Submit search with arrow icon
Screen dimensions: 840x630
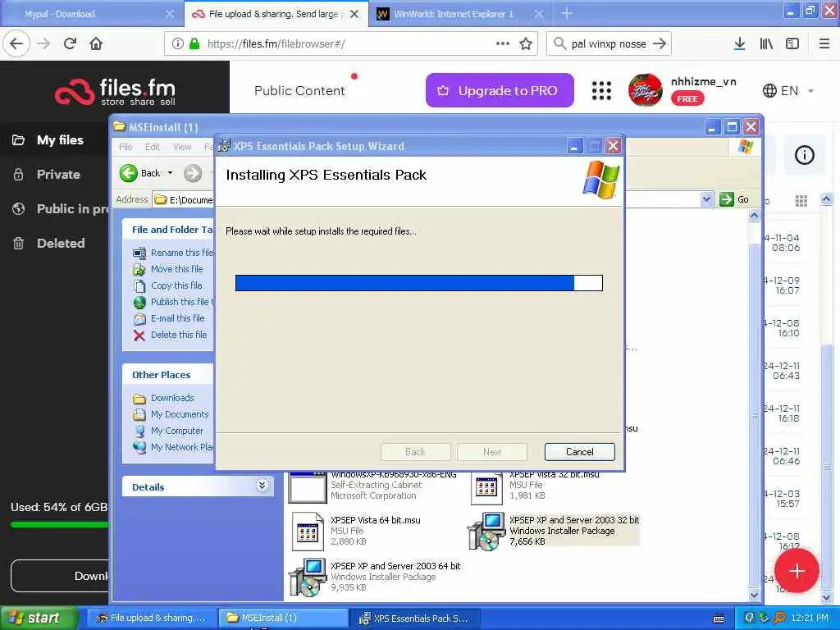click(x=660, y=43)
